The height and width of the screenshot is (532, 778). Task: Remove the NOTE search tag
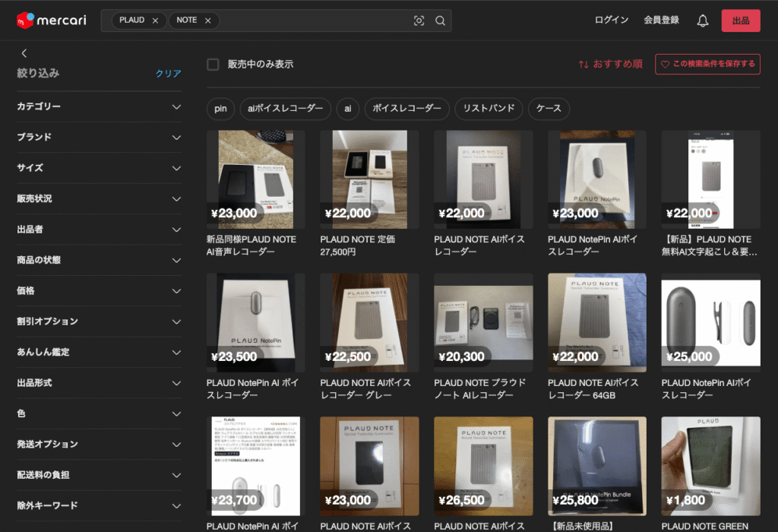207,21
